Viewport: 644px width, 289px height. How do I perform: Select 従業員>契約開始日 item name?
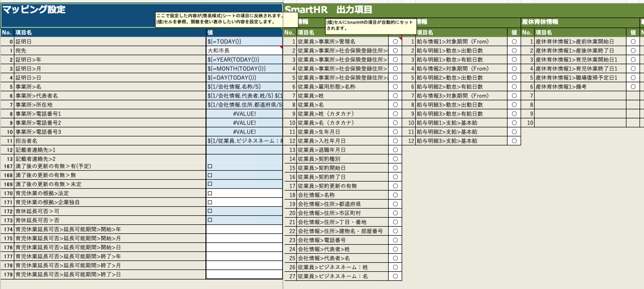coord(342,168)
